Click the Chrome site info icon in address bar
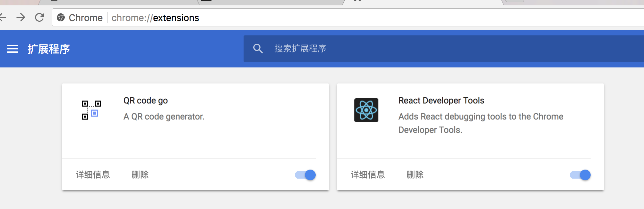The height and width of the screenshot is (209, 644). (x=61, y=17)
